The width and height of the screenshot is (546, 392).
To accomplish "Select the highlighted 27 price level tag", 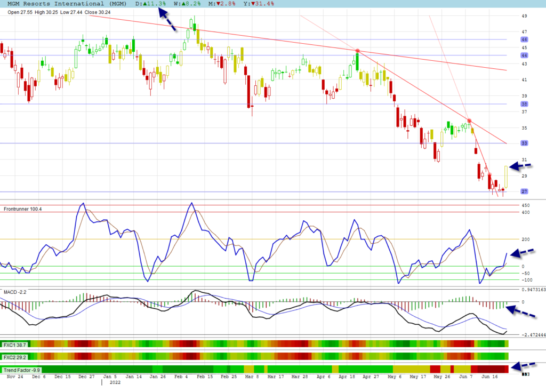I will 524,191.
